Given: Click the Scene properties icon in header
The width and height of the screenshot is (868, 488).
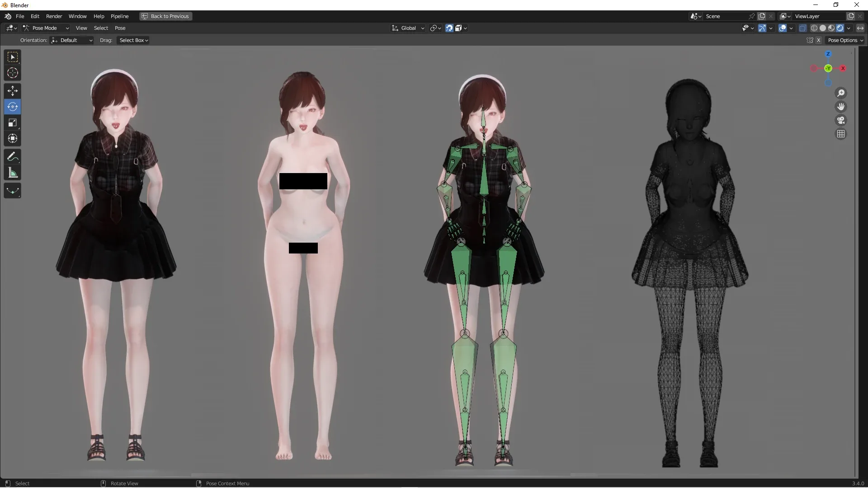Looking at the screenshot, I should [x=693, y=16].
